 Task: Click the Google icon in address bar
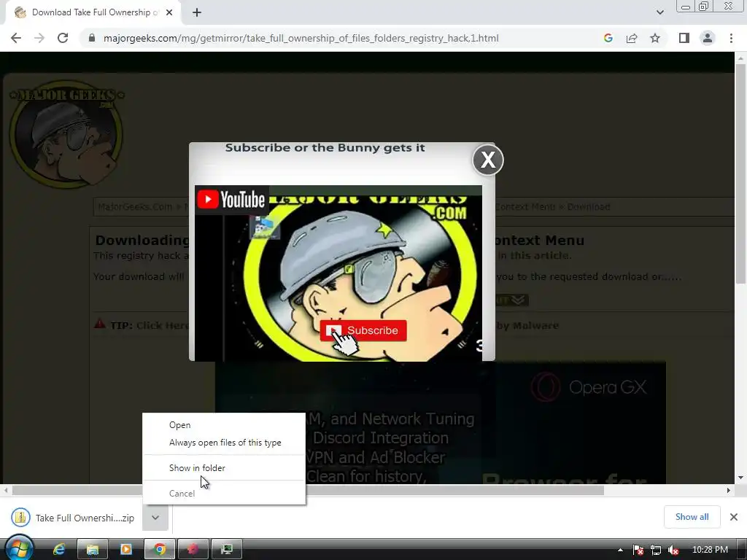608,38
